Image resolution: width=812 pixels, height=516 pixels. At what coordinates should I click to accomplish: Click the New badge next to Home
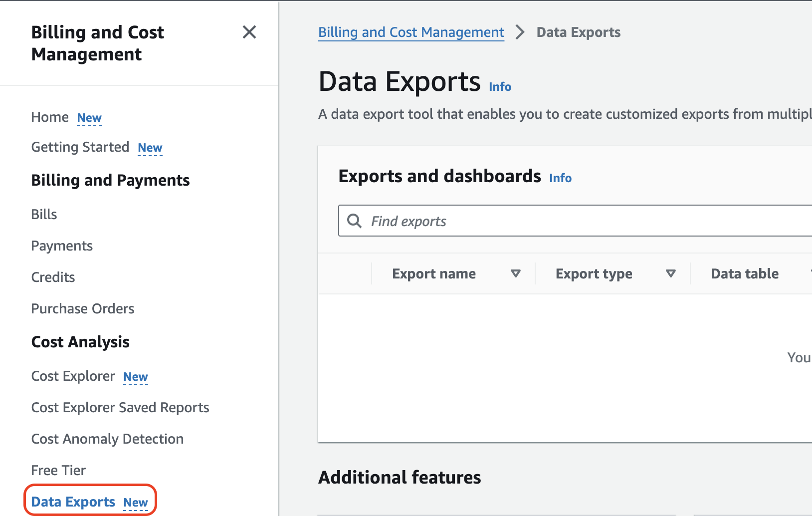89,118
